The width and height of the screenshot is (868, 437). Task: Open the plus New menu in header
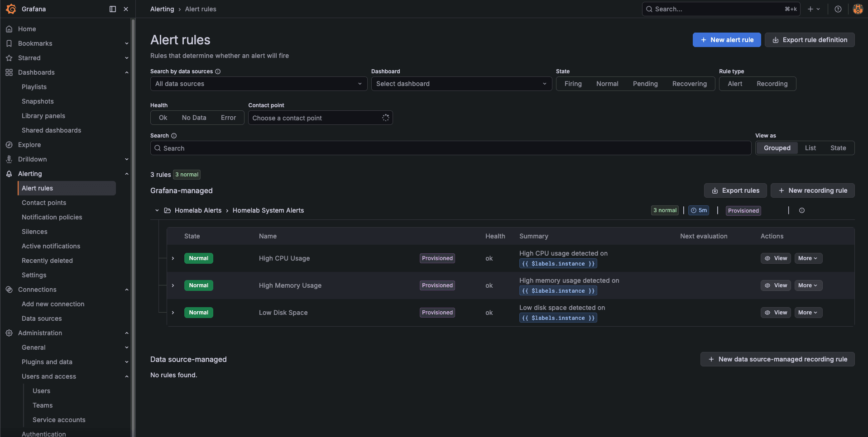coord(814,9)
